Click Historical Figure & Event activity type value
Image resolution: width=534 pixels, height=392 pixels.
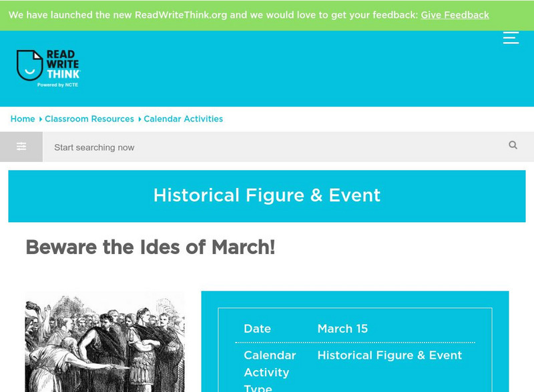(389, 355)
